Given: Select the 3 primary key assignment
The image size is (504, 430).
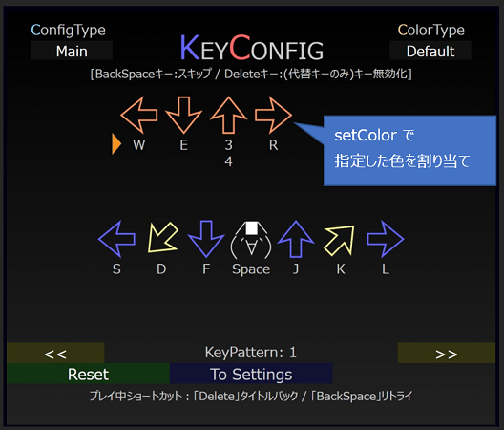Looking at the screenshot, I should tap(228, 145).
